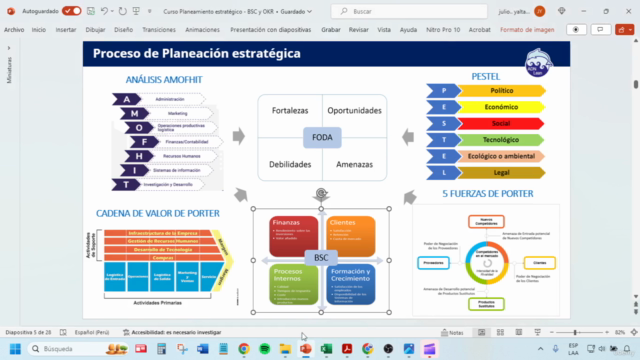Select the BSC balanced scorecard image

coord(321,260)
